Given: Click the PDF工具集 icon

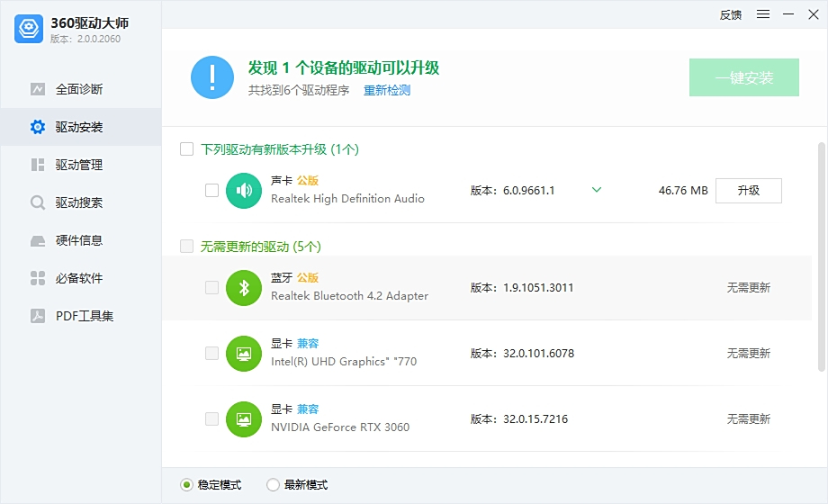Looking at the screenshot, I should point(38,316).
